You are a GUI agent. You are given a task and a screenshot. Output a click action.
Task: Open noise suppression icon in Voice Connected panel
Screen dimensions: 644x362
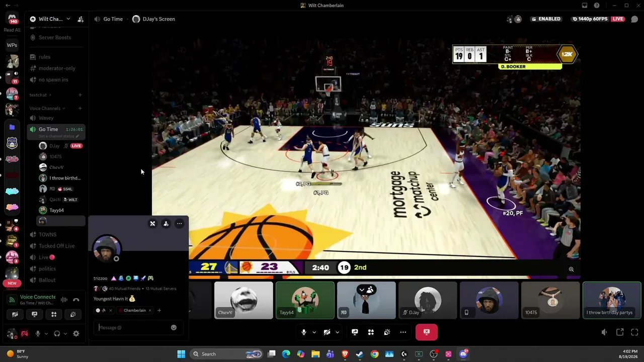pos(64,300)
